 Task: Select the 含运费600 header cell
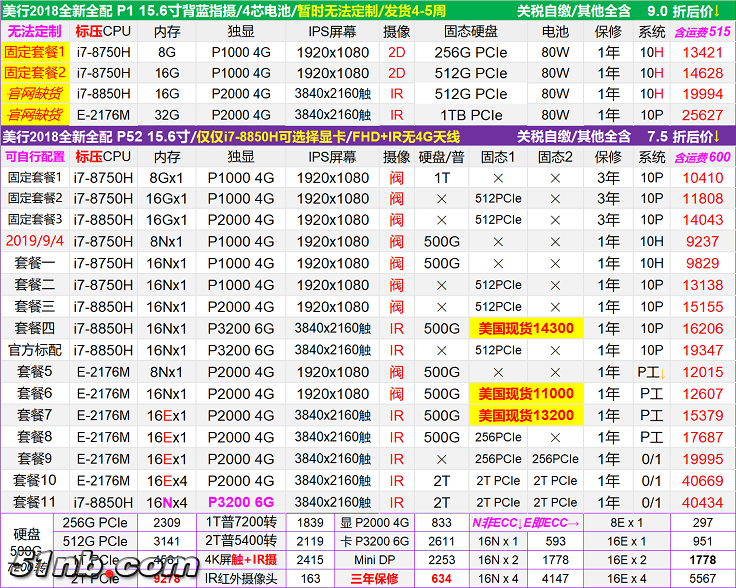point(702,157)
